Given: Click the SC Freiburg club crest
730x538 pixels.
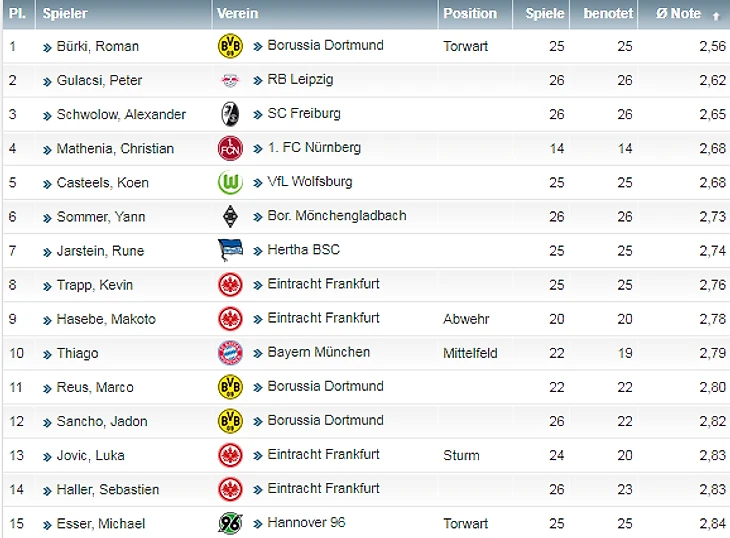Looking at the screenshot, I should click(x=230, y=114).
